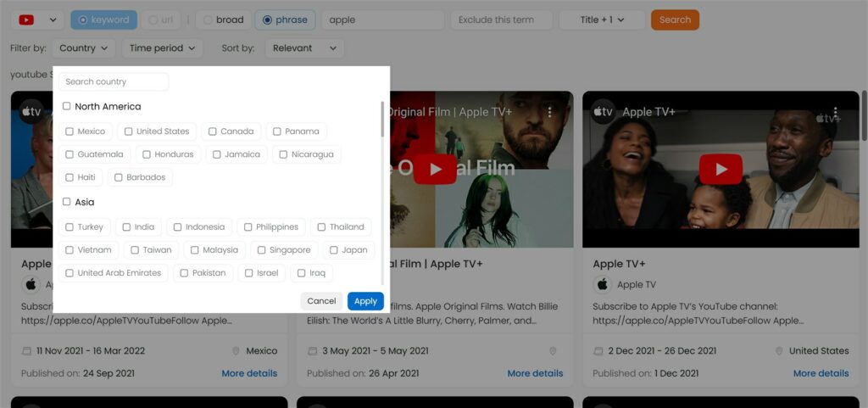Open the Relevant sort dropdown
Screen dimensions: 868x408
pyautogui.click(x=304, y=48)
